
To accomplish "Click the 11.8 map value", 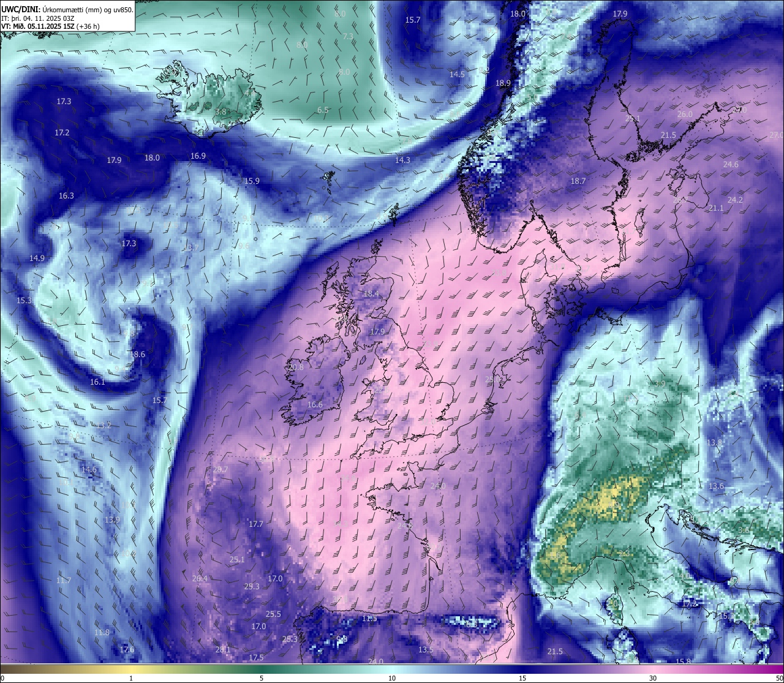I will [x=102, y=633].
